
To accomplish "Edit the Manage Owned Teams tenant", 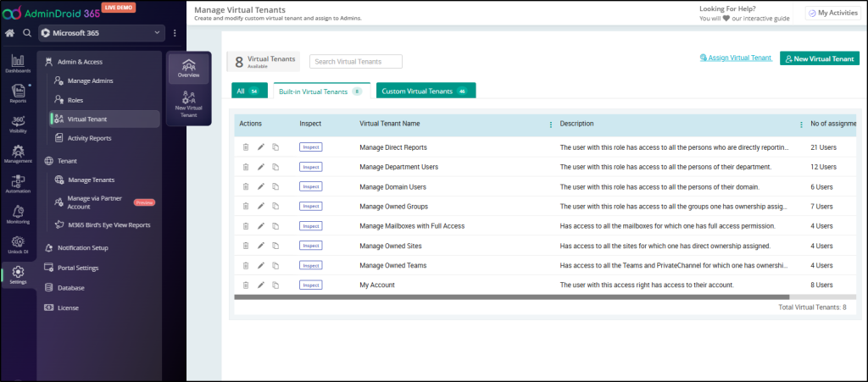I will tap(261, 265).
